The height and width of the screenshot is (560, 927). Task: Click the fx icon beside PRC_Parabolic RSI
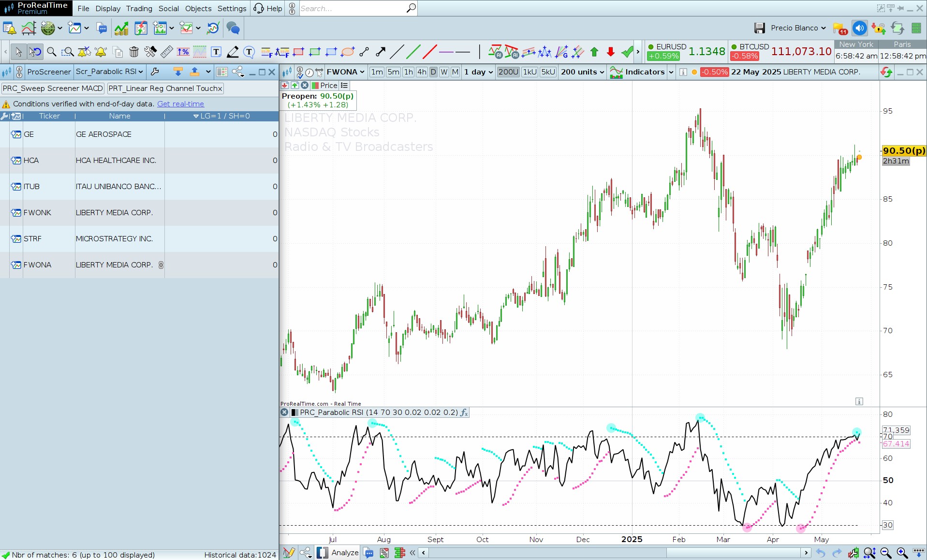[x=464, y=413]
